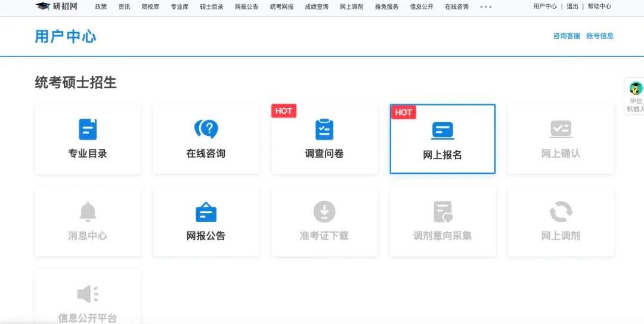Open 硕士目录 from the top menu

pos(212,7)
